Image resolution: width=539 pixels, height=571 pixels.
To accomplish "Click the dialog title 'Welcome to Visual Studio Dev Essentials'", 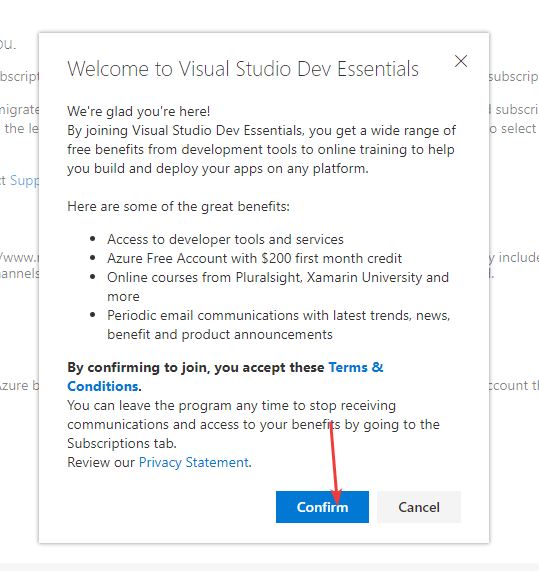I will tap(243, 69).
